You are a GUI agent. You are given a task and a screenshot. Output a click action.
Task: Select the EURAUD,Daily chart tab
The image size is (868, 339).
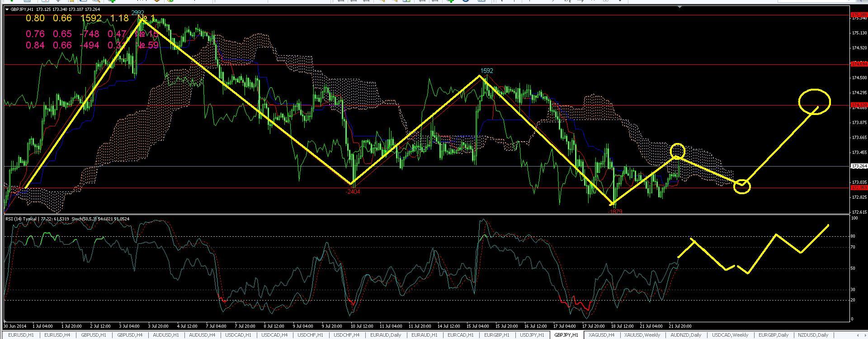[x=386, y=335]
